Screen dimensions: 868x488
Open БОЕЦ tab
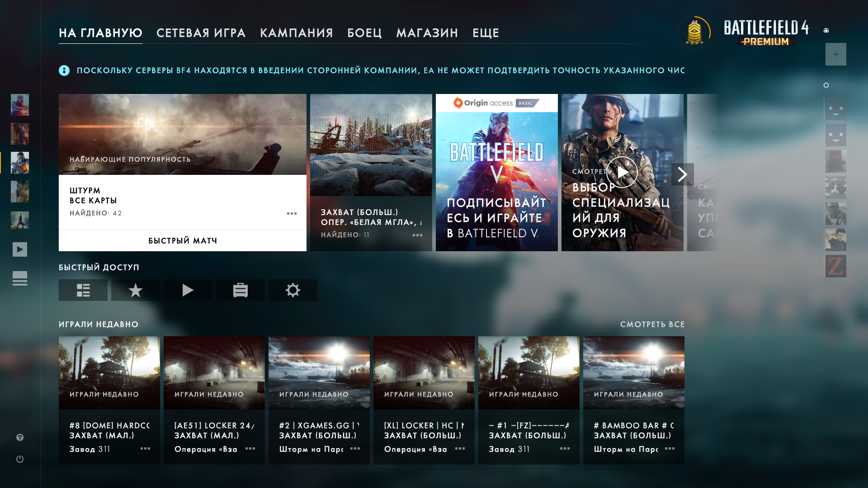pos(365,33)
